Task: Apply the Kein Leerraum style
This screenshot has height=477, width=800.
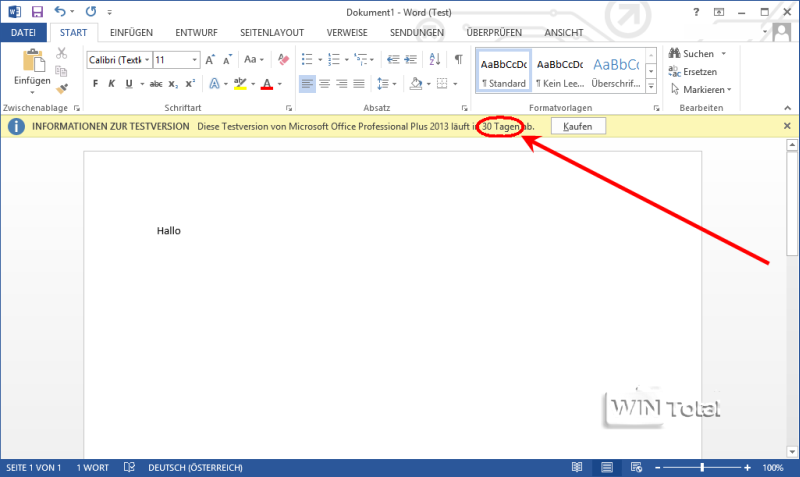Action: click(x=560, y=71)
